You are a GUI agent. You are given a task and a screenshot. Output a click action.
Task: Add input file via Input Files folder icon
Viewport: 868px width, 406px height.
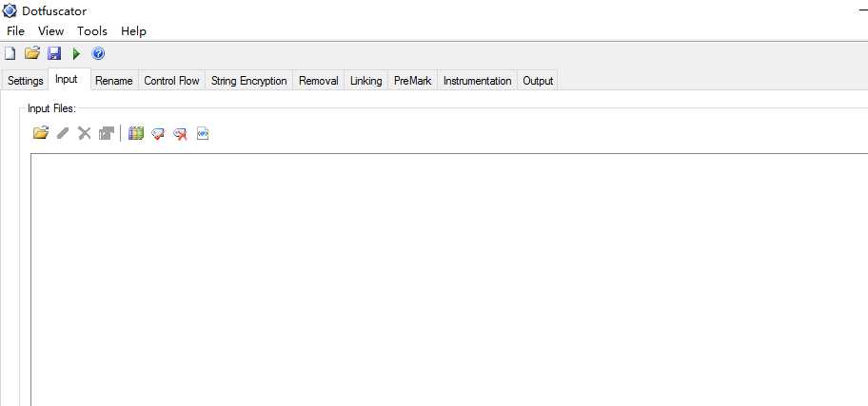40,133
